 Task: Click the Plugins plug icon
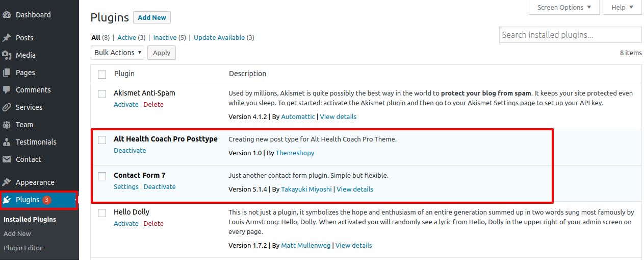tap(7, 200)
